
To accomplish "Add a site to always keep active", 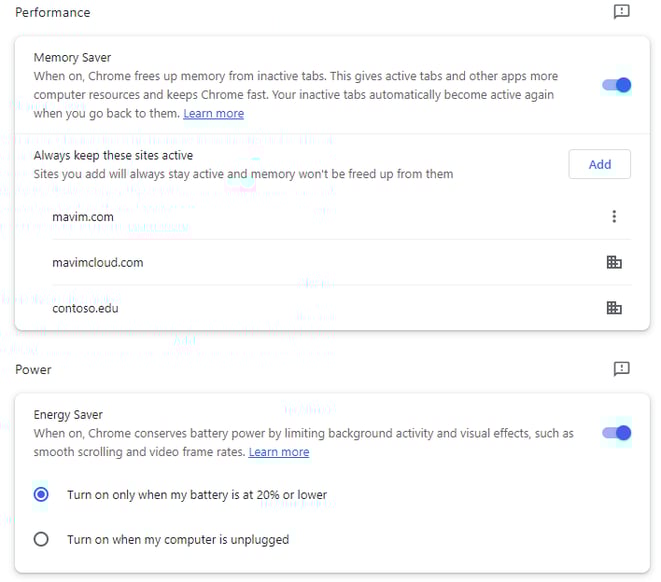I will [x=599, y=164].
